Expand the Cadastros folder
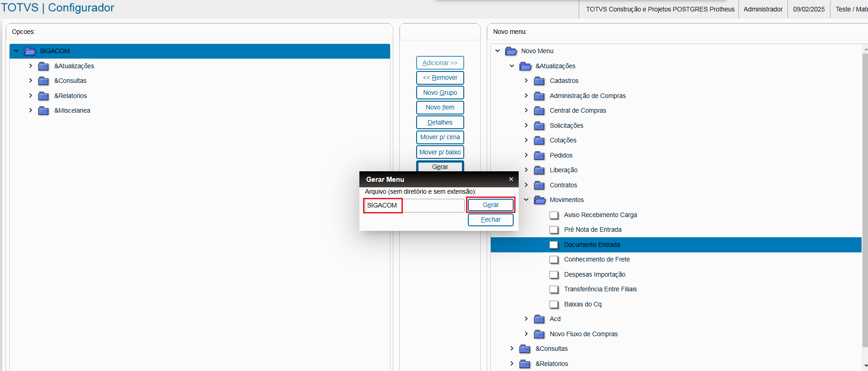Viewport: 868px width, 371px height. point(526,81)
